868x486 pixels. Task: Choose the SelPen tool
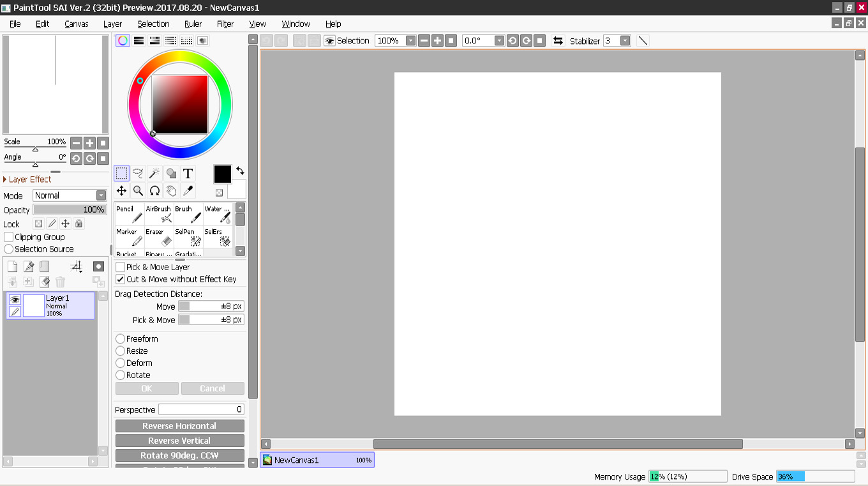pos(188,237)
